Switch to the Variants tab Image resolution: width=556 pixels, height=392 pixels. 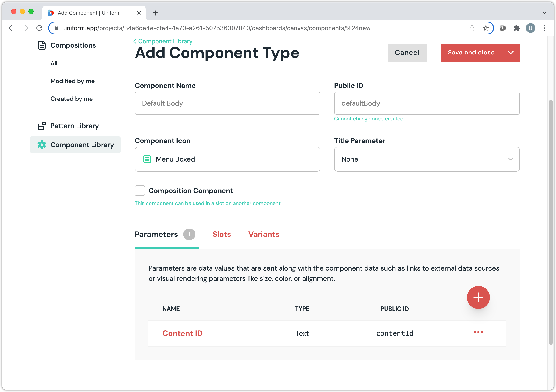[264, 234]
